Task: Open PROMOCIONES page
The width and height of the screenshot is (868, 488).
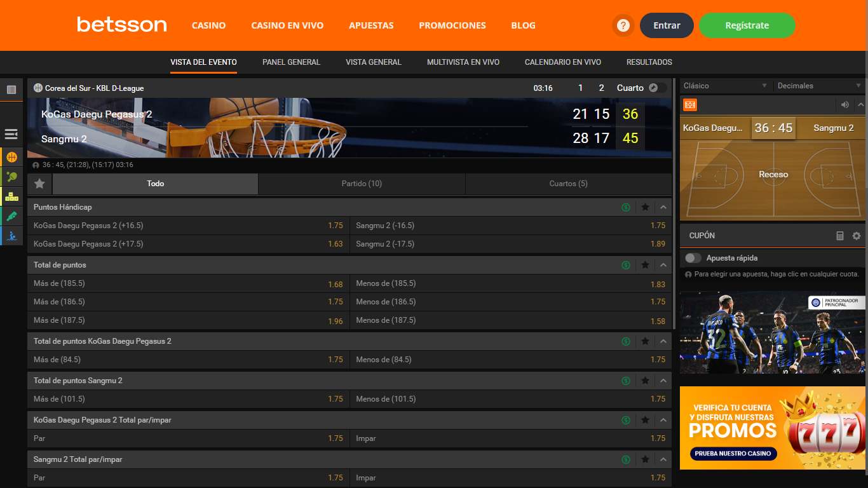Action: coord(452,25)
